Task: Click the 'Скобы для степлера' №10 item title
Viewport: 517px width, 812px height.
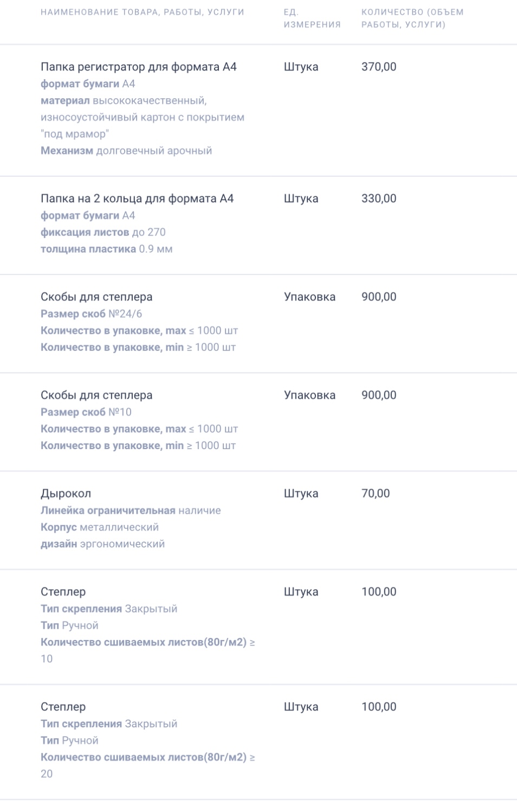Action: click(x=96, y=395)
